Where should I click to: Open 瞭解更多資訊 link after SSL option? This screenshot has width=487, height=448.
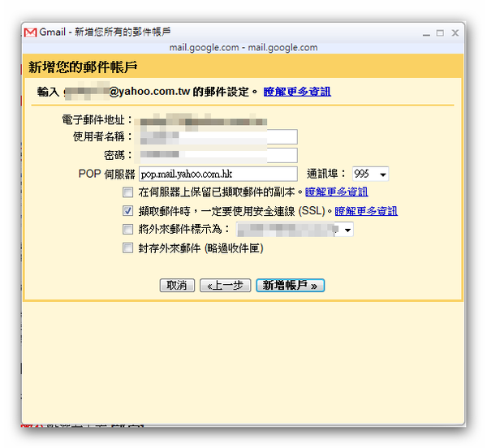(366, 211)
